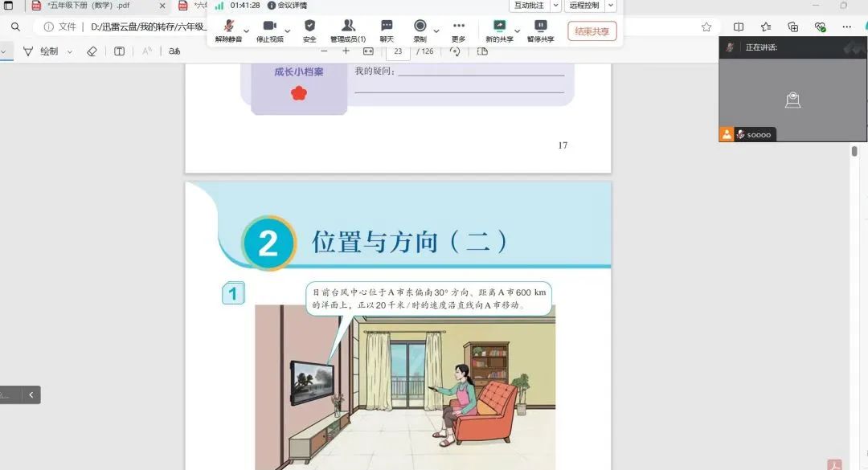This screenshot has width=868, height=470.
Task: Open the Manage Members panel
Action: tap(348, 30)
